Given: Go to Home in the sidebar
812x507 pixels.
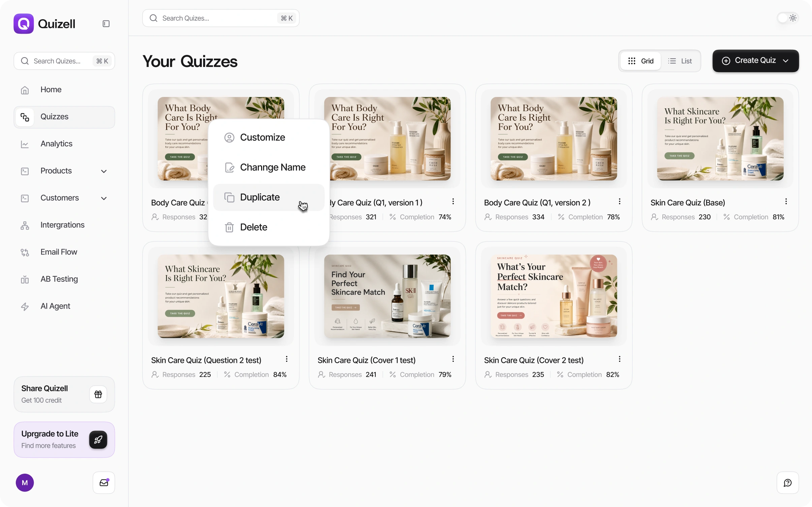Looking at the screenshot, I should (x=64, y=90).
